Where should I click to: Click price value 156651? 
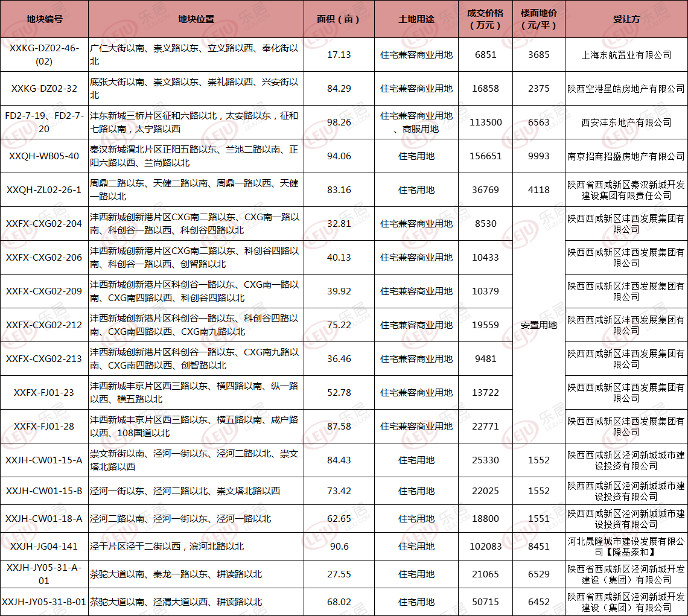click(485, 156)
